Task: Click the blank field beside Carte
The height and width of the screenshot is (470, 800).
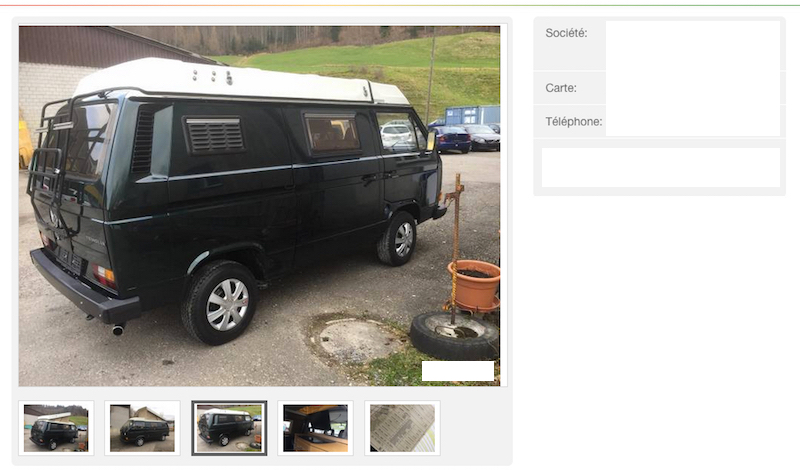Action: (693, 88)
